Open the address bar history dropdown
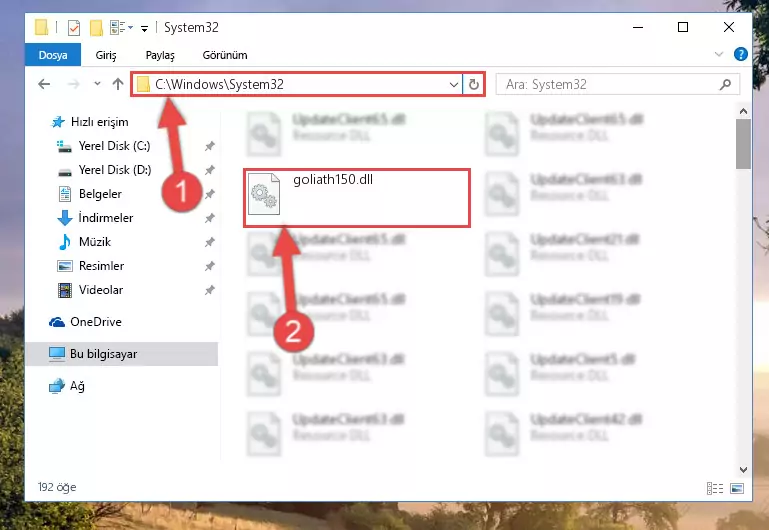 [454, 84]
